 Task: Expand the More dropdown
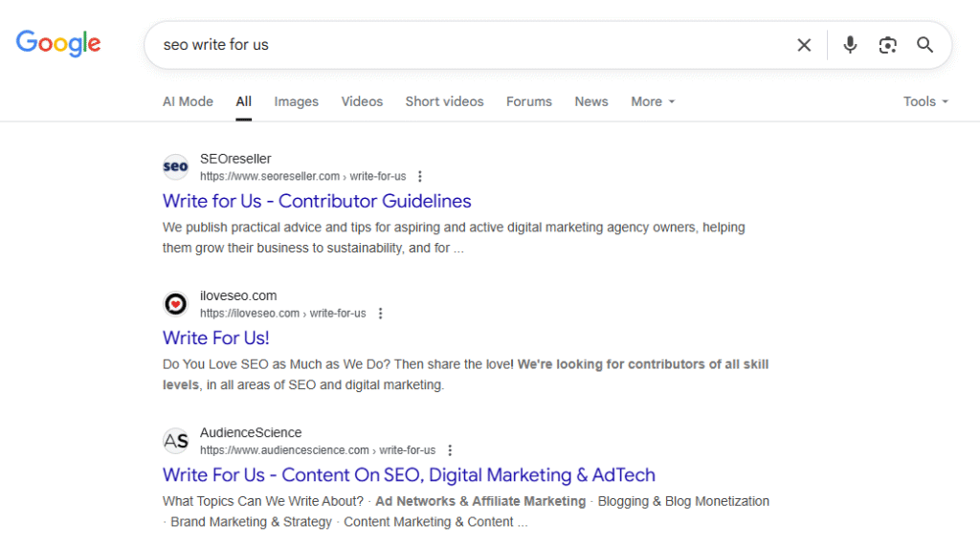click(x=653, y=101)
